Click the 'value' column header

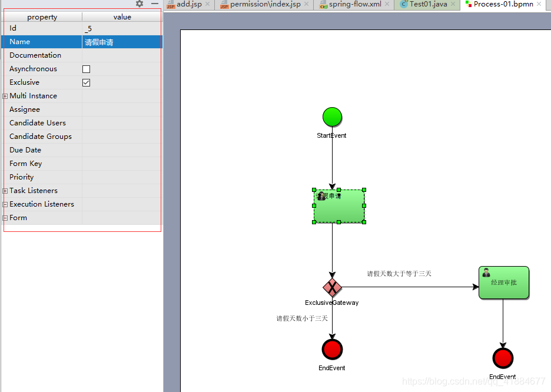122,17
